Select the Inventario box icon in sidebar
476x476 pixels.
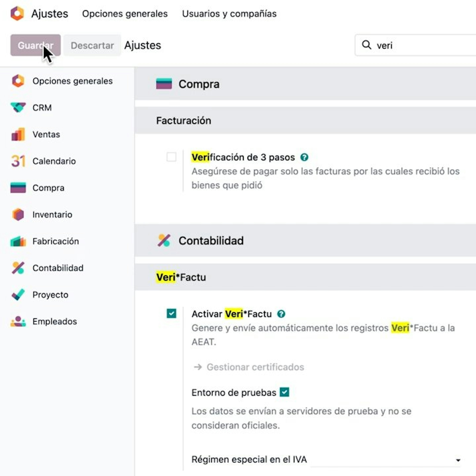[18, 214]
